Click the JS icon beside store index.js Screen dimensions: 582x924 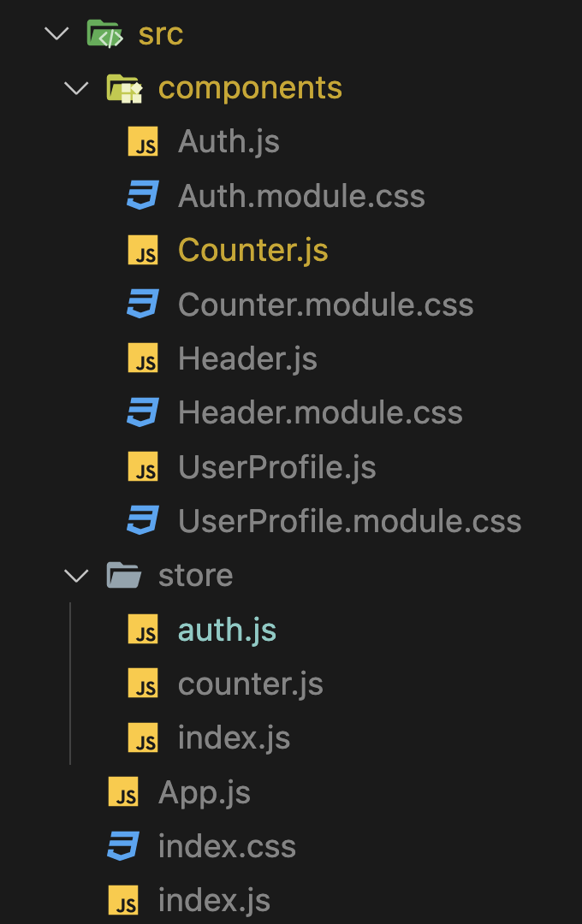point(143,737)
